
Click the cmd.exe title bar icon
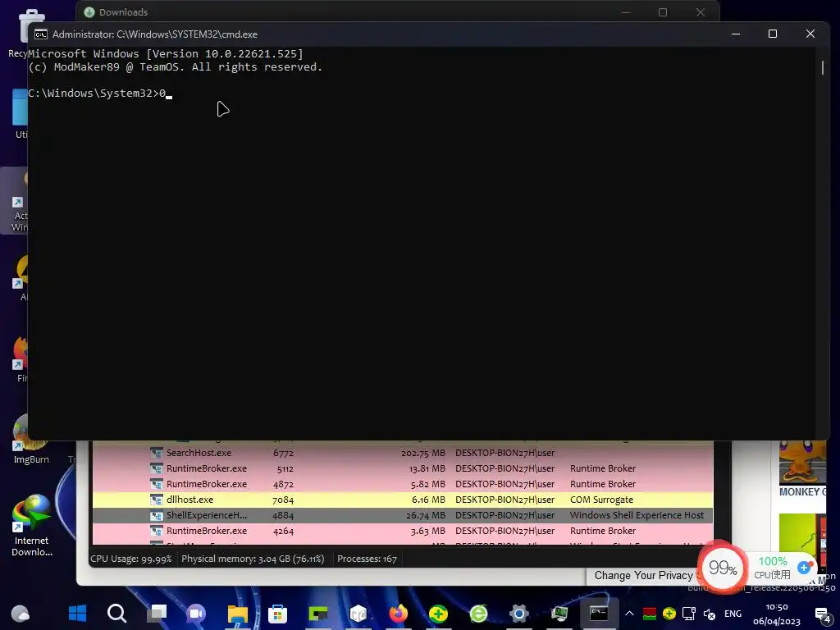point(41,34)
